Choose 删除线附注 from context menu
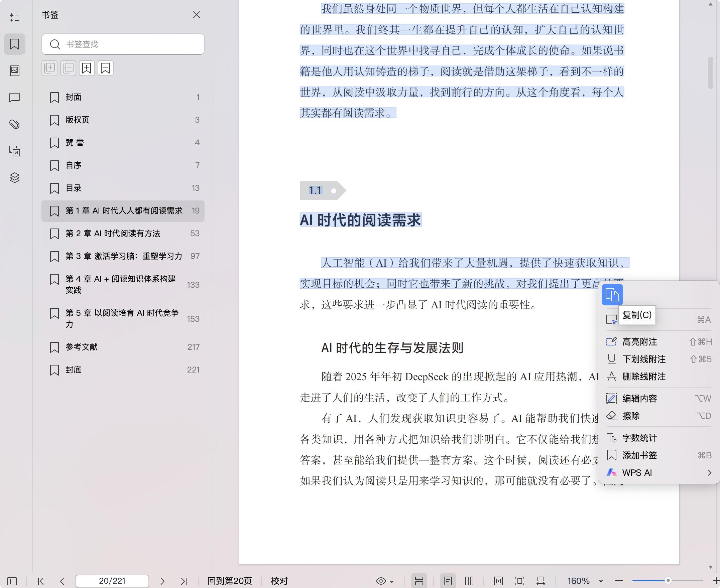Image resolution: width=720 pixels, height=588 pixels. [659, 376]
